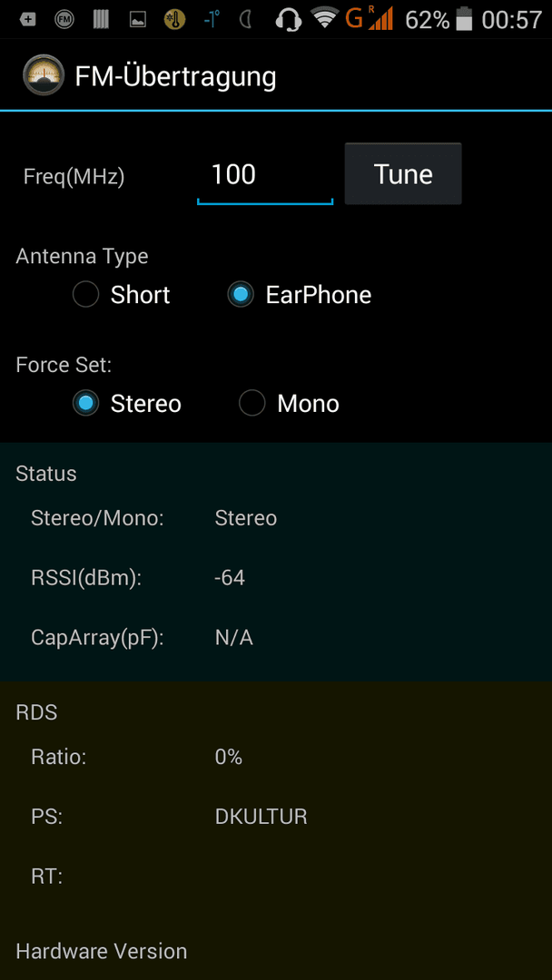Image resolution: width=552 pixels, height=980 pixels.
Task: Tap the FM-Übertragung title text
Action: tap(175, 76)
